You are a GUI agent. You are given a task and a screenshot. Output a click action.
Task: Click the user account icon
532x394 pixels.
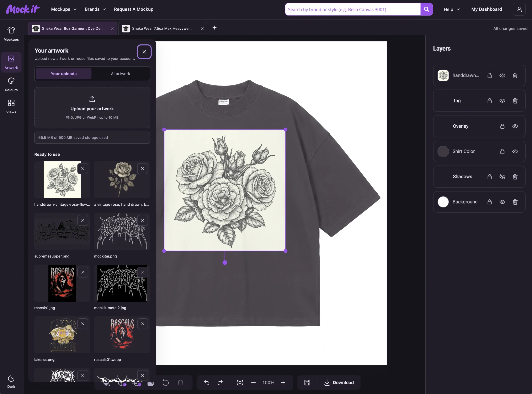point(519,9)
